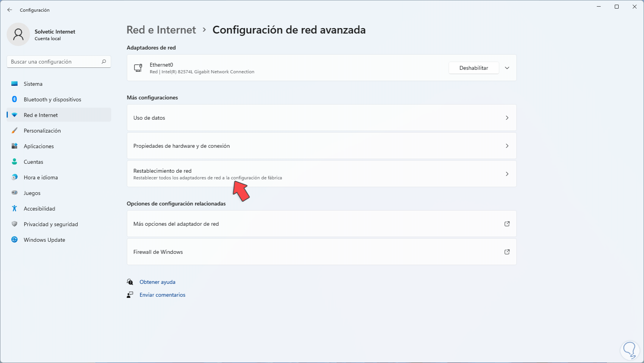Open Aplicaciones settings
644x363 pixels.
pos(59,146)
